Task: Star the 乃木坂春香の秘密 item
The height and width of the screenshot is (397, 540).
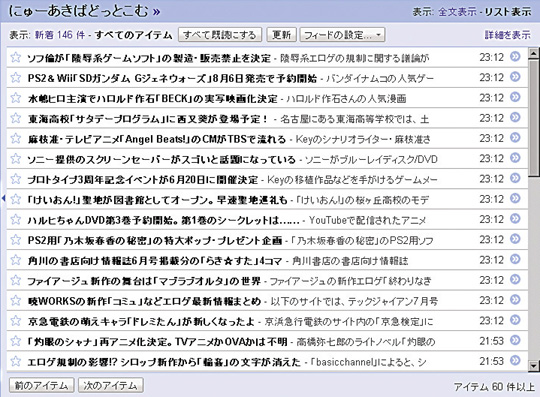Action: pyautogui.click(x=15, y=240)
